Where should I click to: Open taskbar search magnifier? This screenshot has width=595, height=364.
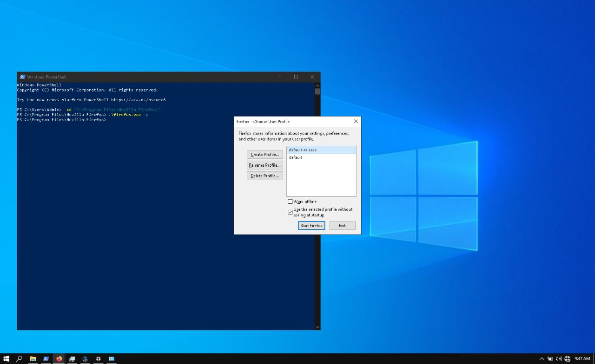20,358
